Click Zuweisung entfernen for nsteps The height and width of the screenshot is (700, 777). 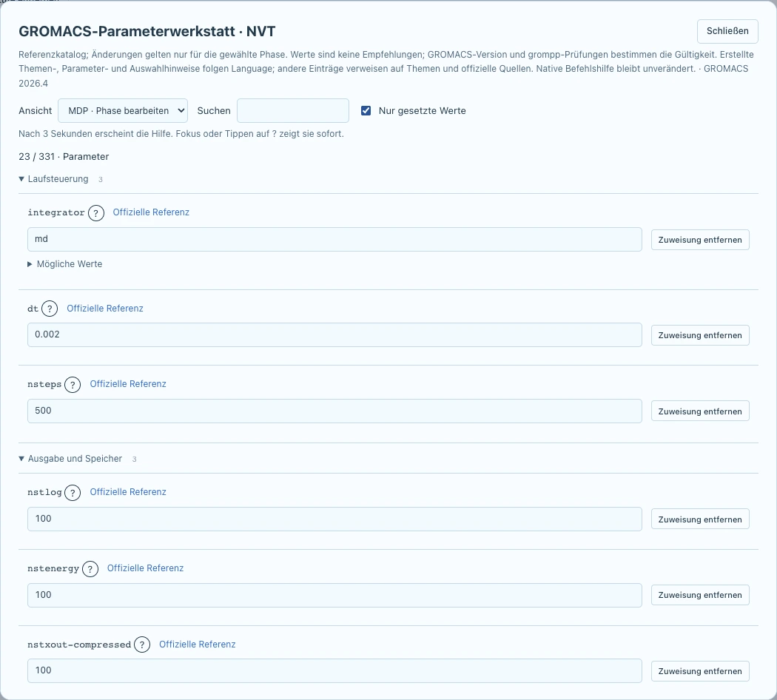(x=700, y=411)
